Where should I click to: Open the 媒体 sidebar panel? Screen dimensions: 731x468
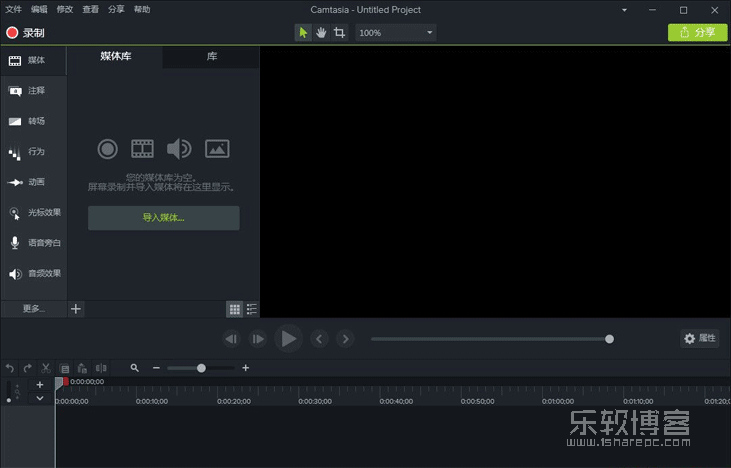click(x=34, y=60)
